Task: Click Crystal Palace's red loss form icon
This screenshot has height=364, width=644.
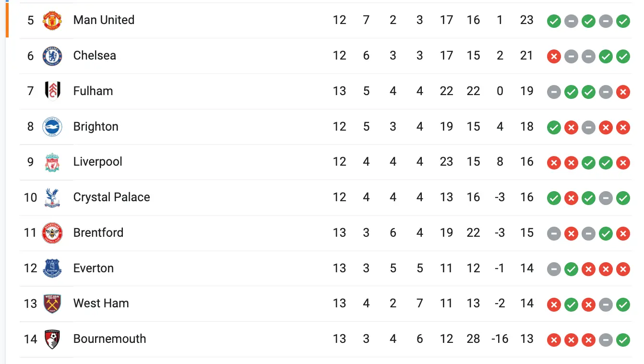Action: click(571, 198)
